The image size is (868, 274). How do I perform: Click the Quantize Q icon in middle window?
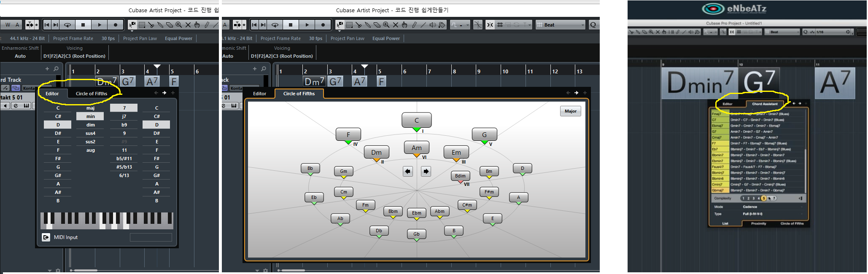pos(593,25)
